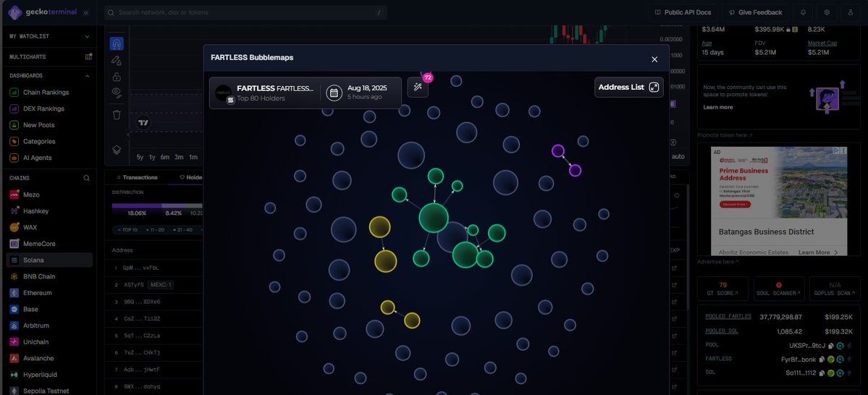The height and width of the screenshot is (395, 868).
Task: Click the holders list vertical scrollbar
Action: (688, 246)
